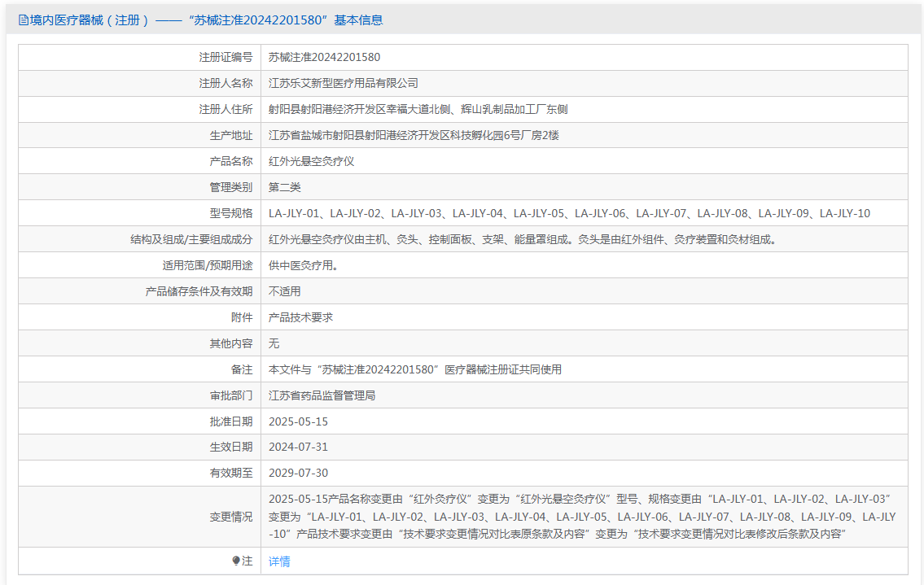Click the 结构及组成/主要组成成分 label
Image resolution: width=924 pixels, height=585 pixels.
[x=191, y=239]
